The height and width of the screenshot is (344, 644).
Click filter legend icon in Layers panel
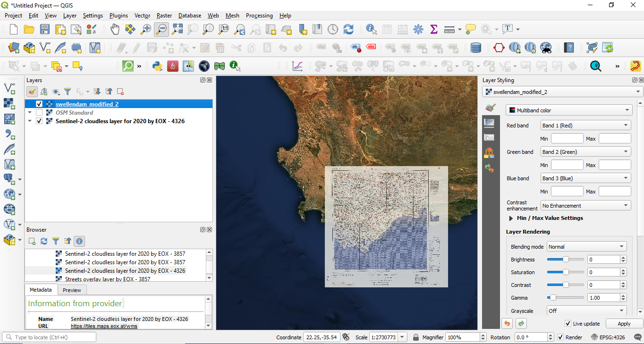68,92
